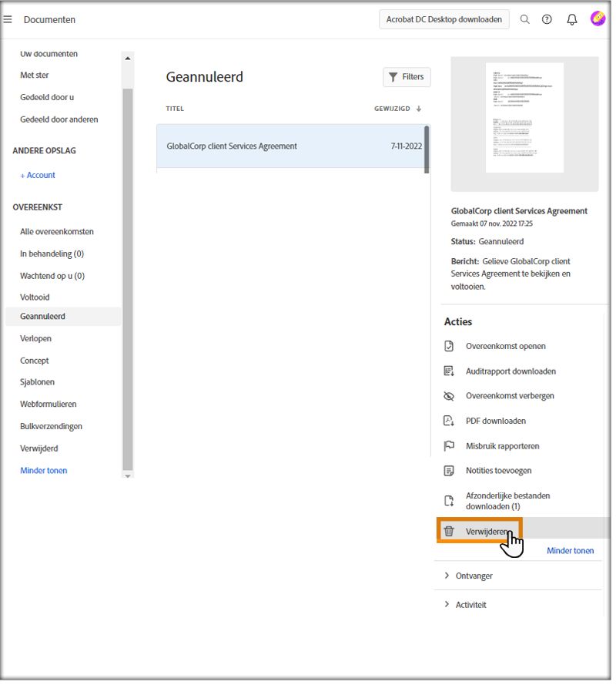
Task: Open the Filters button
Action: (407, 77)
